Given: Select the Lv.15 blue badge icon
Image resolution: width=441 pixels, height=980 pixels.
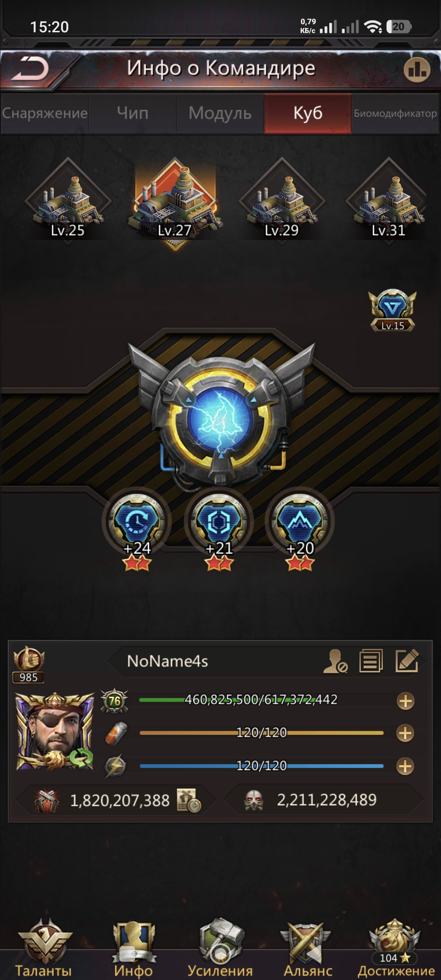Looking at the screenshot, I should coord(392,310).
